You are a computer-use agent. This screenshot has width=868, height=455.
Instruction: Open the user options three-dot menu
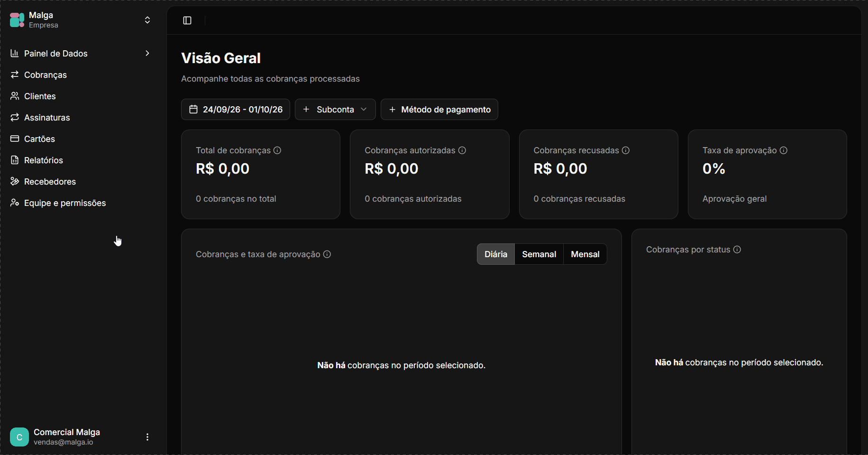[147, 437]
